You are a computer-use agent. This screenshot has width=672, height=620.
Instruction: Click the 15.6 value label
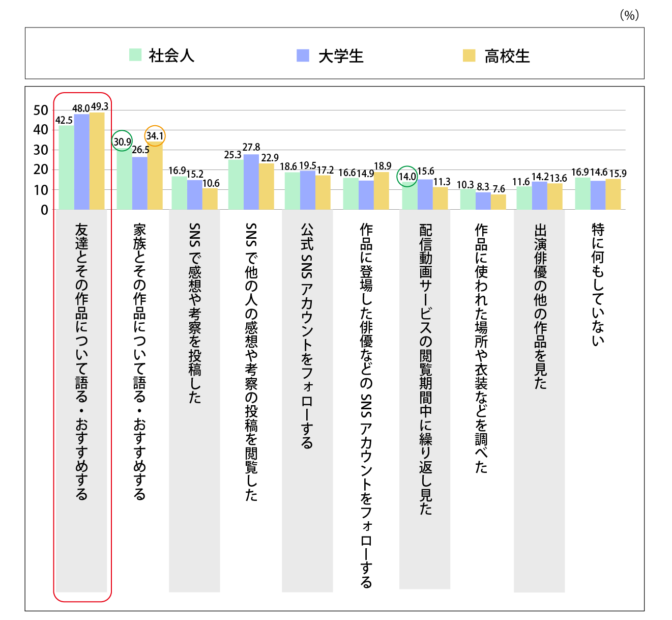pyautogui.click(x=426, y=172)
